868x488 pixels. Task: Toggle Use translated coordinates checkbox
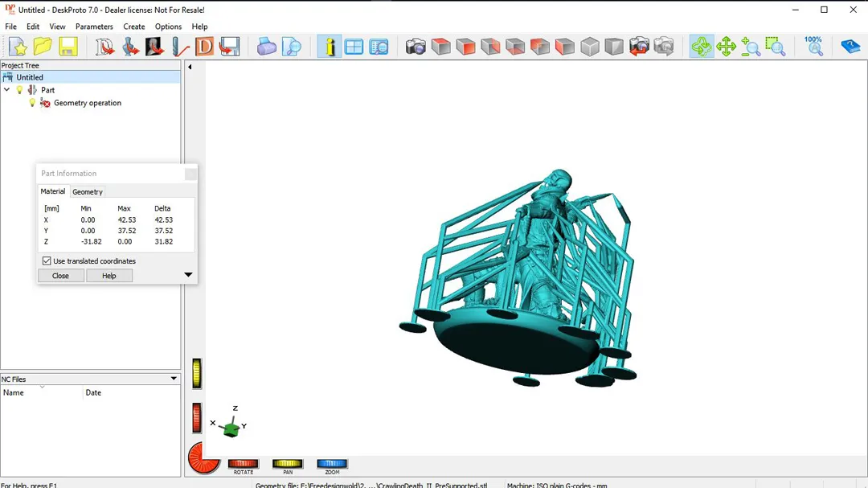[x=47, y=261]
